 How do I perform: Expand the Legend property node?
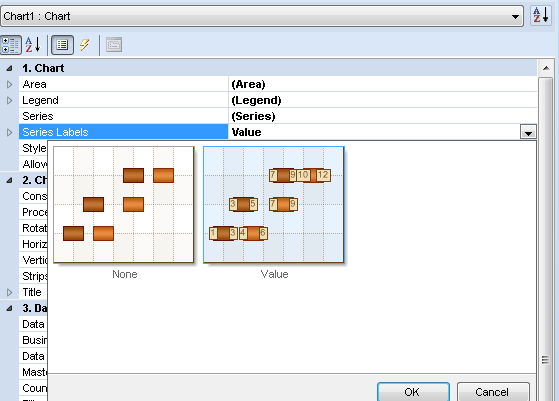pos(10,101)
